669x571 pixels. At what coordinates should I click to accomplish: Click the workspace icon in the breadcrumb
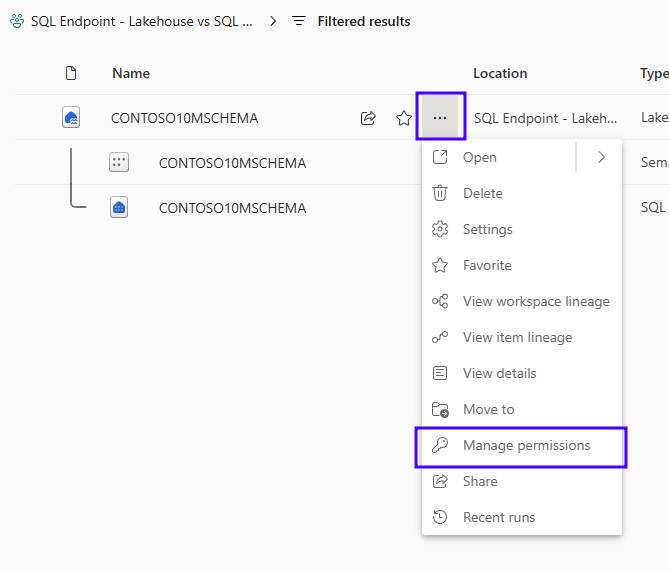pyautogui.click(x=16, y=21)
